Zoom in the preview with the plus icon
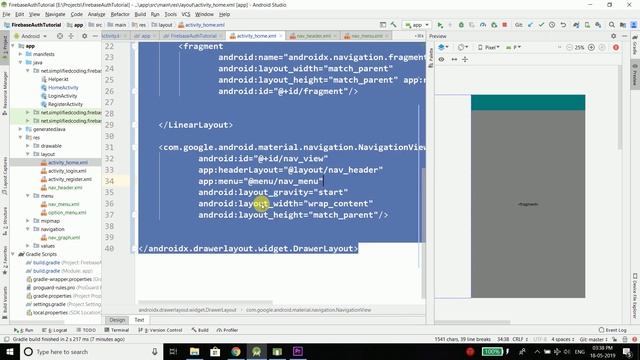 pos(591,47)
